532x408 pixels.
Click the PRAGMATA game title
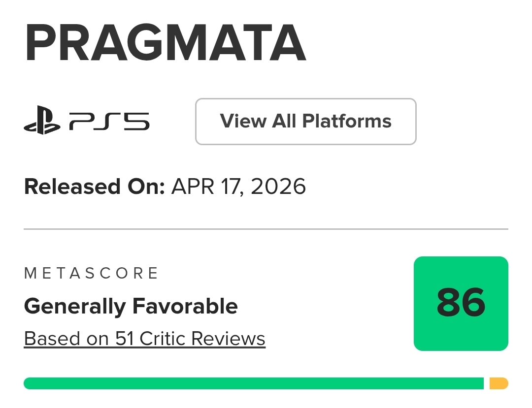pos(165,44)
